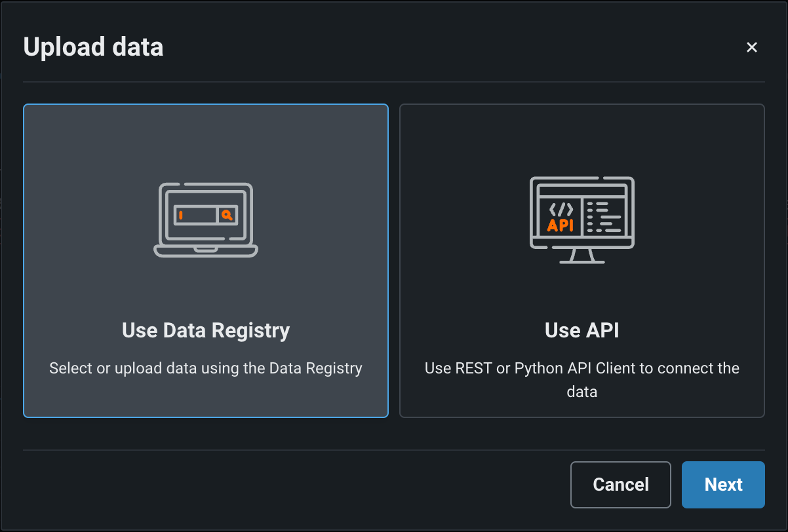Choose the "Use API" heading
788x532 pixels.
point(581,330)
